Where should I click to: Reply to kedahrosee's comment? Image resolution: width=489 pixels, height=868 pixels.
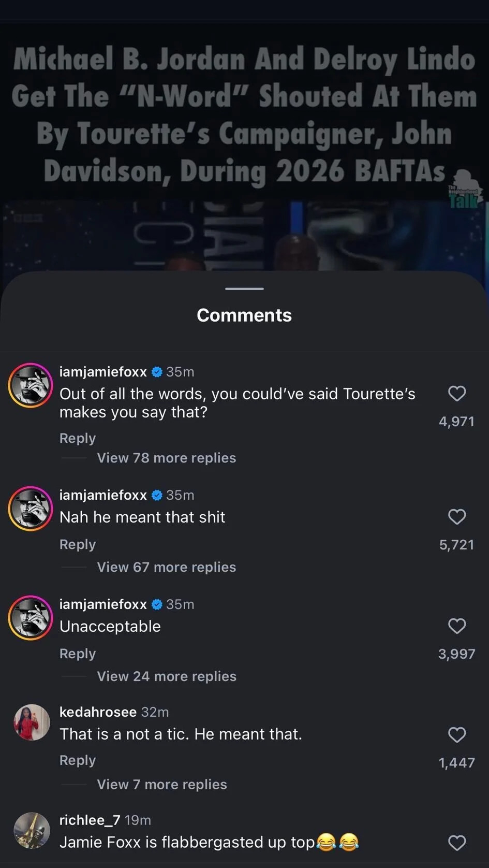78,760
